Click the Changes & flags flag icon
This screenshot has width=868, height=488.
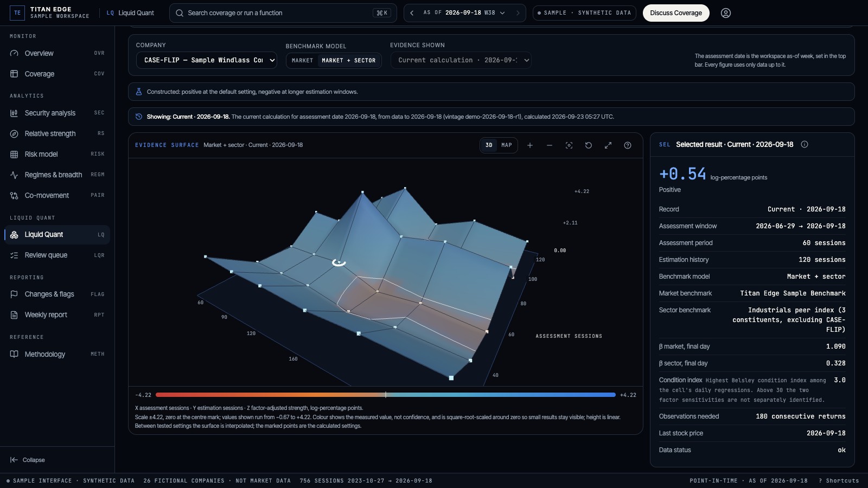[14, 294]
